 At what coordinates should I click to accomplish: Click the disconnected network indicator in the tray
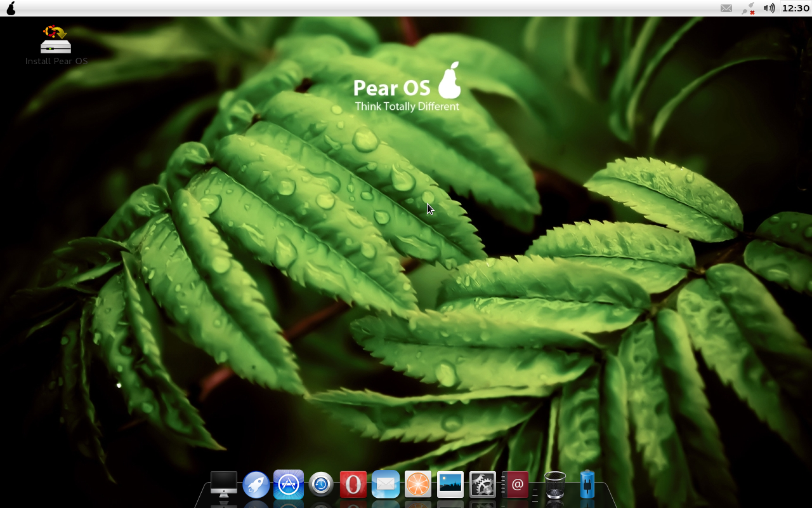point(747,8)
